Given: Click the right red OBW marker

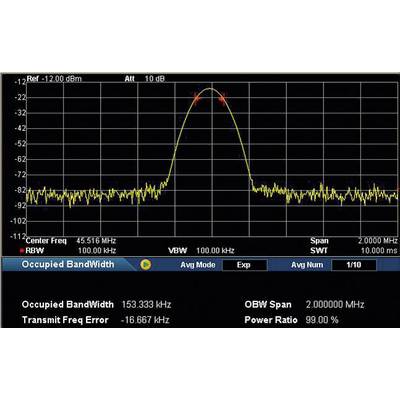Looking at the screenshot, I should (x=223, y=98).
